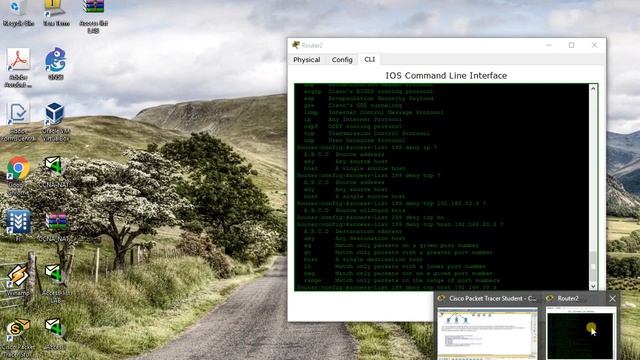Close the Router2 taskbar preview

pos(612,299)
